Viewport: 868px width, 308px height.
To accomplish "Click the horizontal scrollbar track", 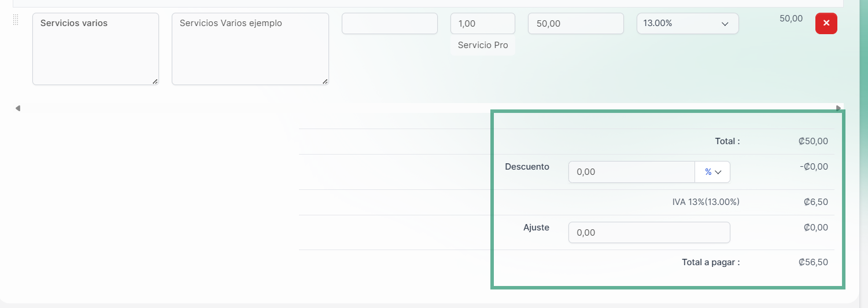I will click(x=428, y=108).
